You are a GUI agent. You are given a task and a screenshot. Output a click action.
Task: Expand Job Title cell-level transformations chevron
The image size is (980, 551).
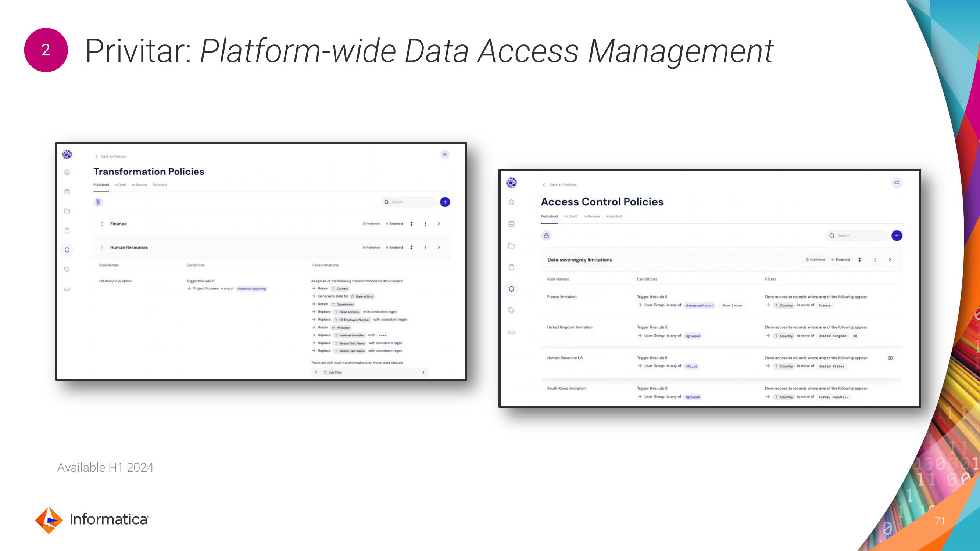(x=423, y=372)
